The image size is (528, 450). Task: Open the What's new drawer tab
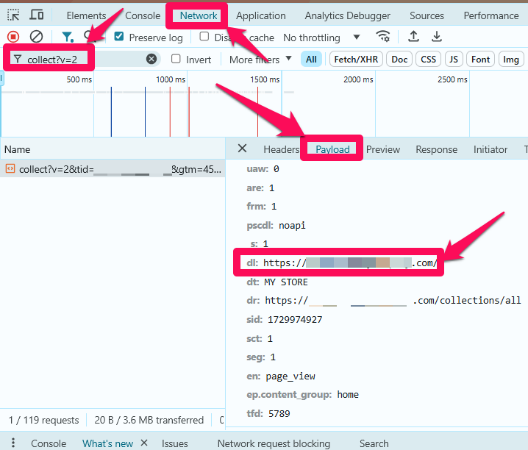pos(107,443)
